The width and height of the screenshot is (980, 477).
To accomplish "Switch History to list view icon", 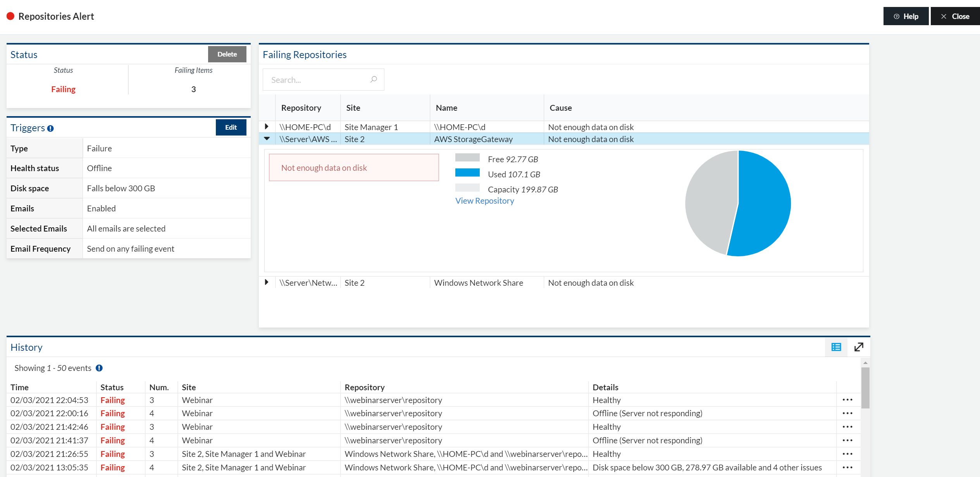I will [836, 347].
